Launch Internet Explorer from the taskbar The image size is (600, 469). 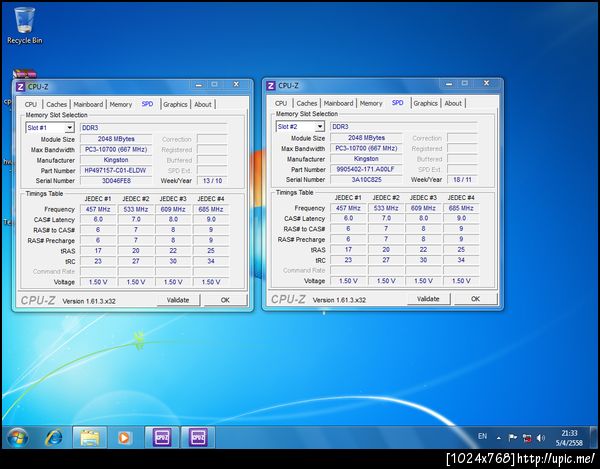click(53, 437)
